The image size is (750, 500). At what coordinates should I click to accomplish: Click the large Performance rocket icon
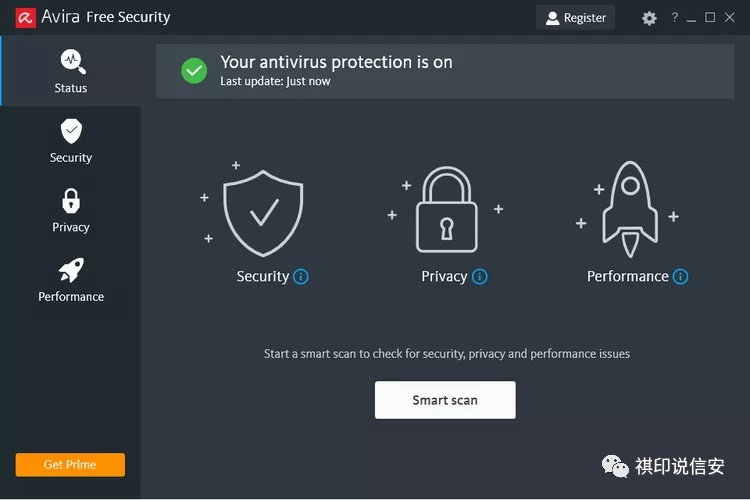[x=630, y=208]
